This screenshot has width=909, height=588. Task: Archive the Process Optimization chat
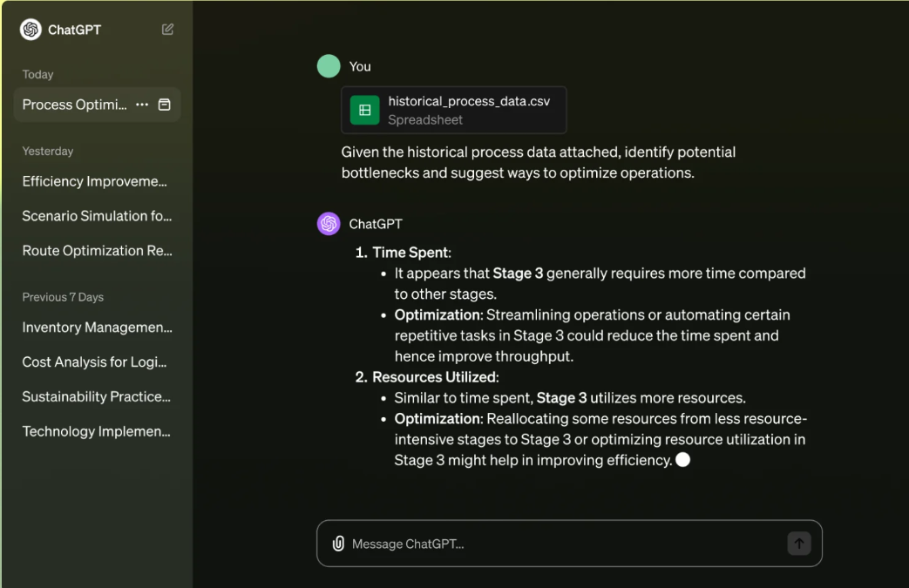pos(164,105)
